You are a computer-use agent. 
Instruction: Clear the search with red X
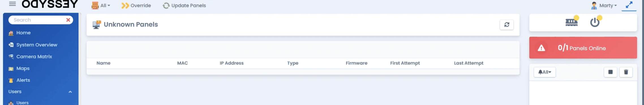[x=68, y=20]
